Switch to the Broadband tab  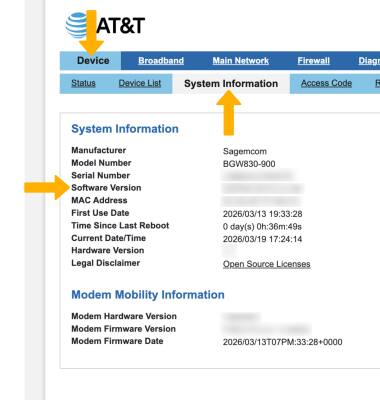(161, 61)
